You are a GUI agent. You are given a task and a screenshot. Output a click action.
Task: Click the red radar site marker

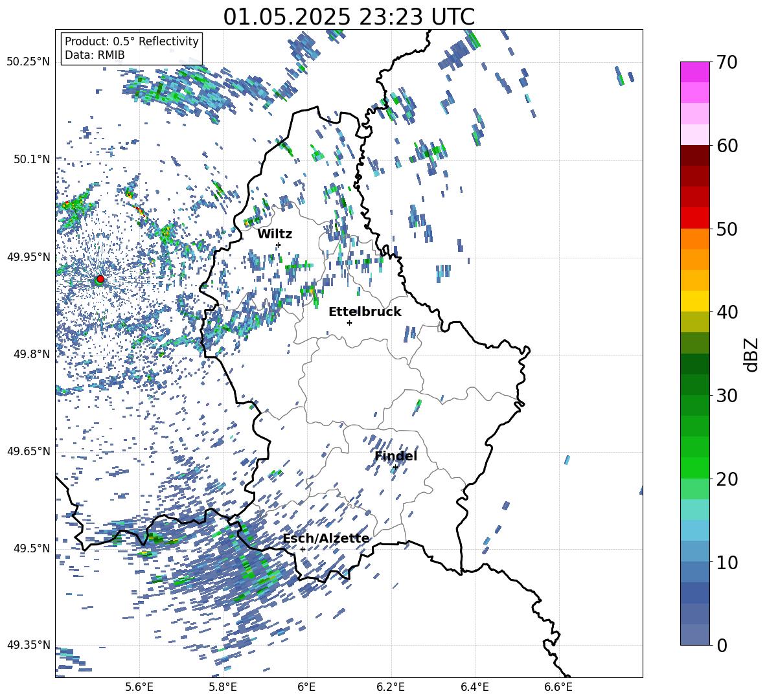[x=100, y=279]
